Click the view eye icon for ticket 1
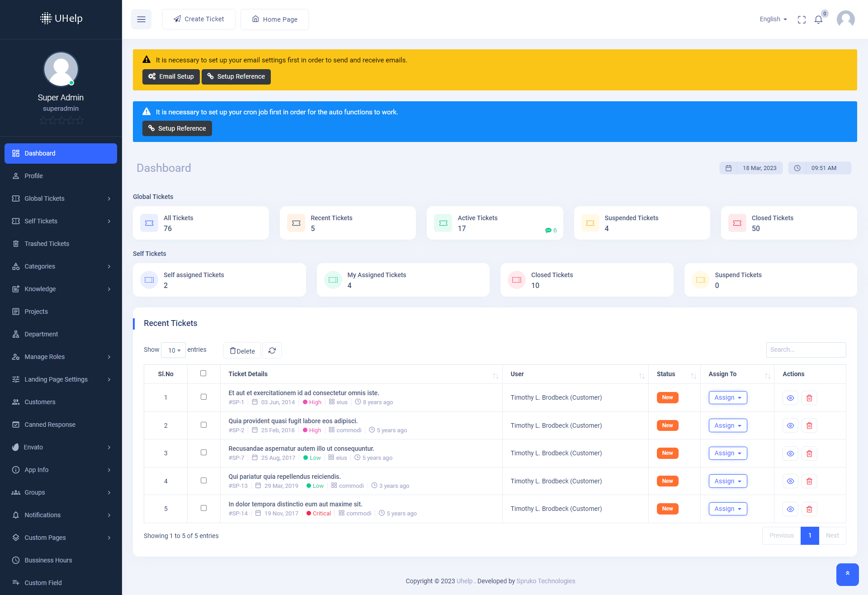Viewport: 868px width, 595px height. pyautogui.click(x=790, y=397)
